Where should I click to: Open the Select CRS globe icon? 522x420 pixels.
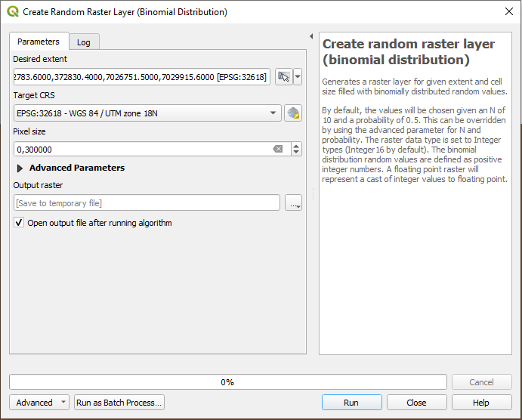[293, 113]
